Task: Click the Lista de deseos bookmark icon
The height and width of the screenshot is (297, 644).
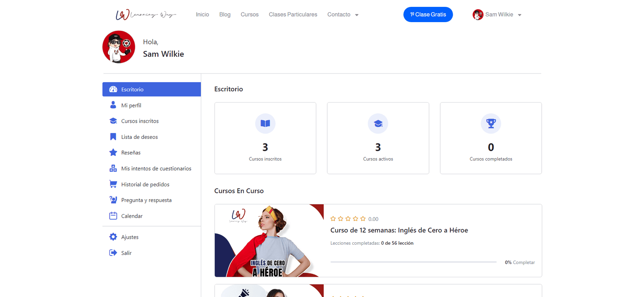Action: coord(113,137)
